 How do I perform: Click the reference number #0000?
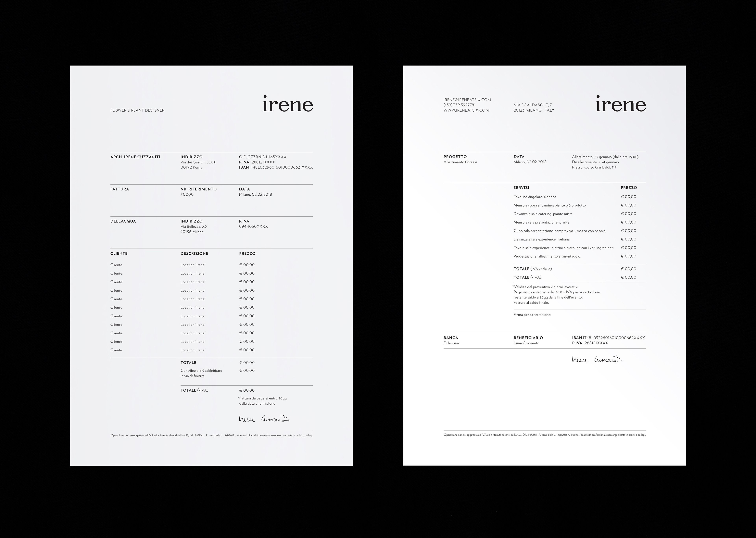[x=187, y=194]
